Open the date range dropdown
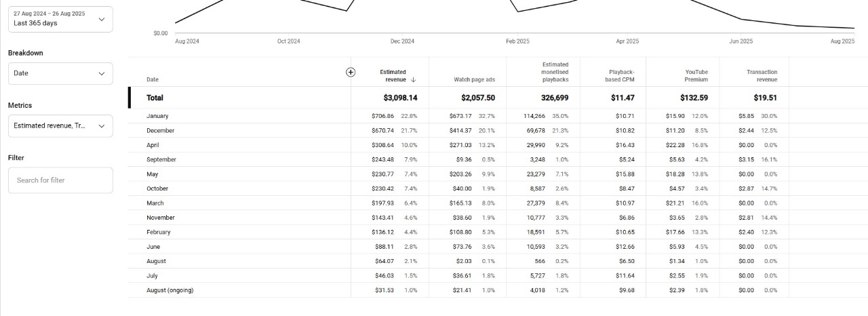This screenshot has height=316, width=868. [60, 19]
